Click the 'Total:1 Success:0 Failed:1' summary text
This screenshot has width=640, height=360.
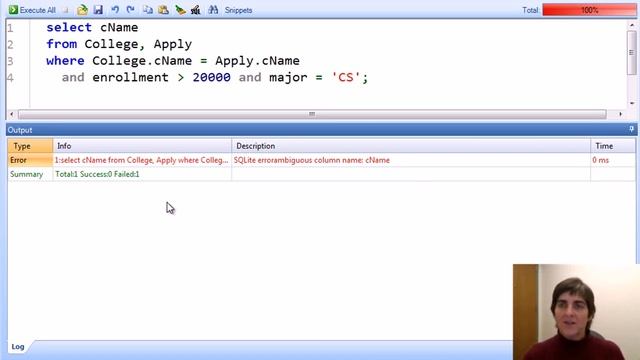97,174
